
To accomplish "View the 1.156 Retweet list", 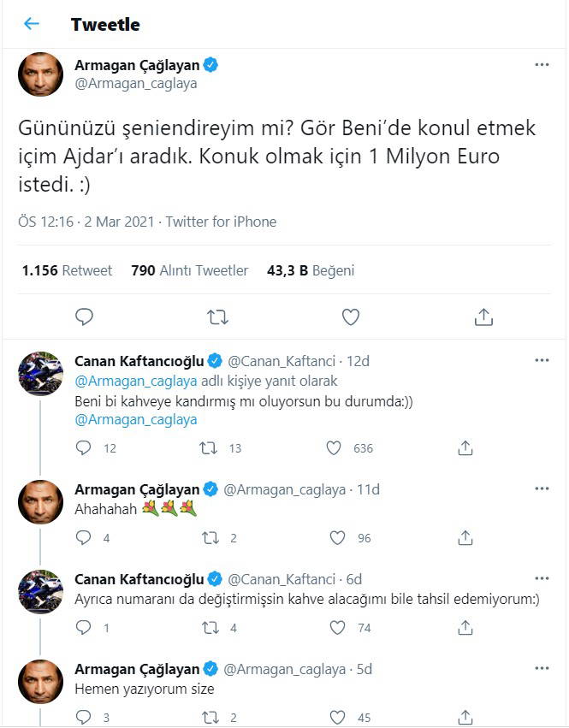I will (67, 270).
